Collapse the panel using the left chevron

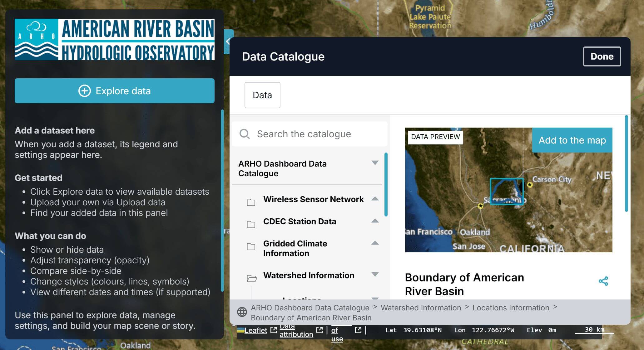pos(227,41)
